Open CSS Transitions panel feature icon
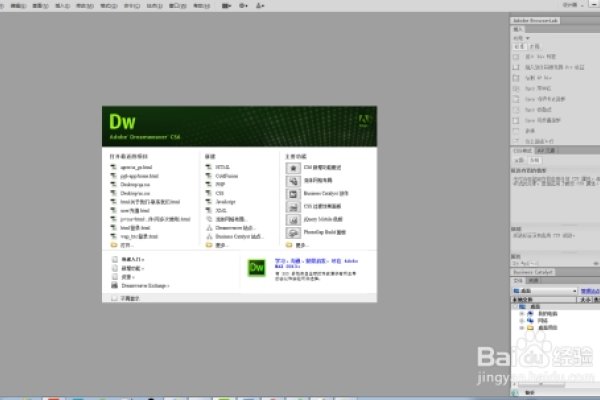The image size is (600, 400). pos(293,207)
